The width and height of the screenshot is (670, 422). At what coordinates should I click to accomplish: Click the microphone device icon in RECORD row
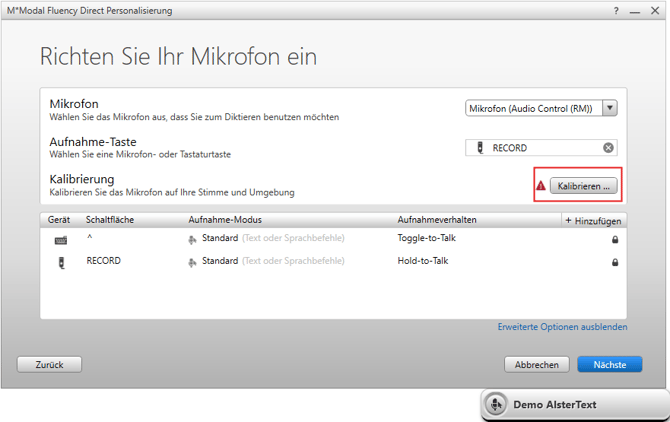[61, 262]
